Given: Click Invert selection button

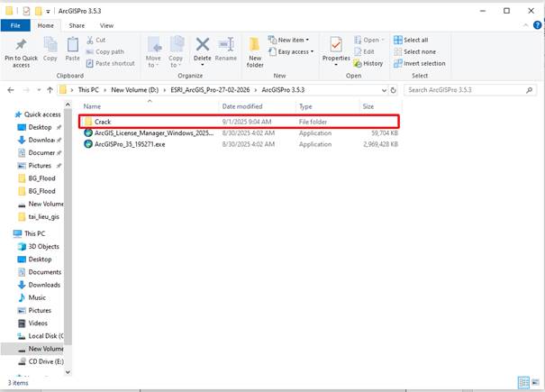Looking at the screenshot, I should click(x=418, y=64).
